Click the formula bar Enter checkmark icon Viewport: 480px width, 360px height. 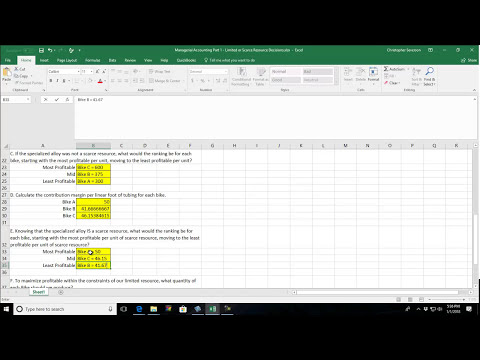pyautogui.click(x=57, y=99)
